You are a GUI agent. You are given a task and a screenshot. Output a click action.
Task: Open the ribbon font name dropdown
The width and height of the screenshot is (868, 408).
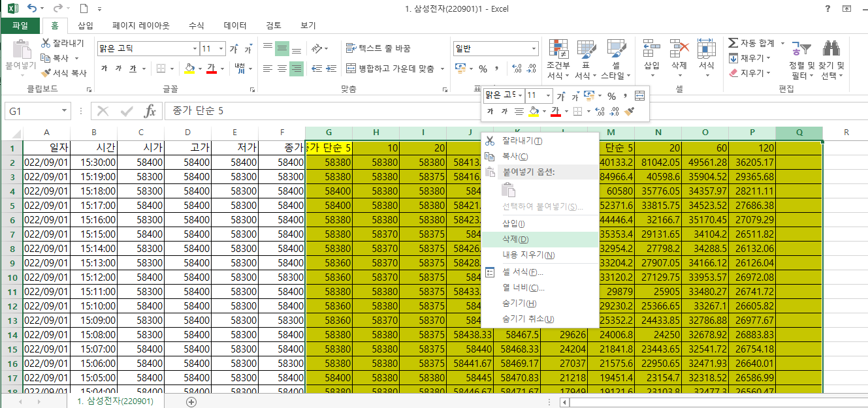tap(195, 49)
